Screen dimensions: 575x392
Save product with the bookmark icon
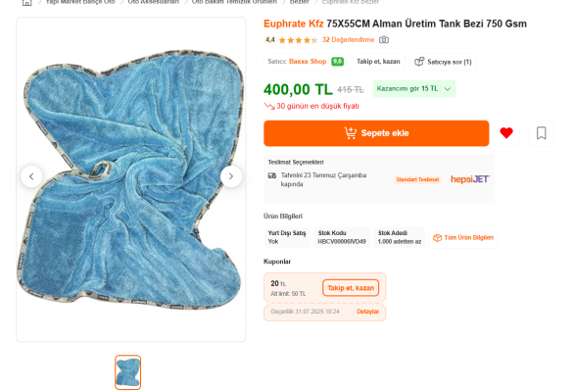click(541, 133)
